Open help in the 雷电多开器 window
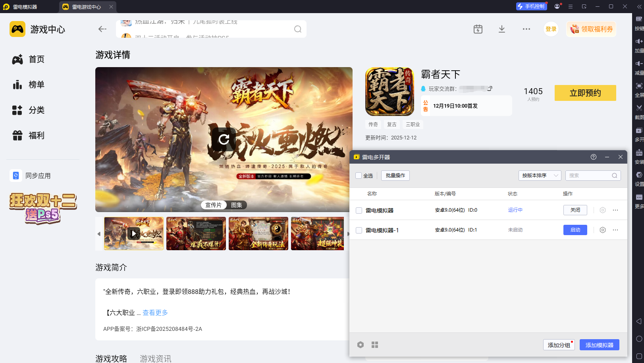 [x=594, y=157]
